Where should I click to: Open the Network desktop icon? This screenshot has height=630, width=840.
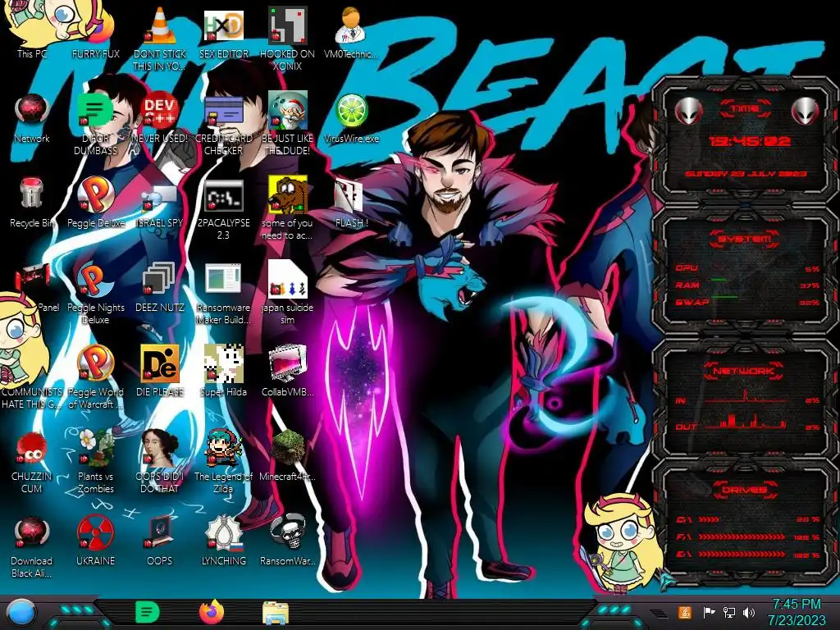pyautogui.click(x=32, y=110)
